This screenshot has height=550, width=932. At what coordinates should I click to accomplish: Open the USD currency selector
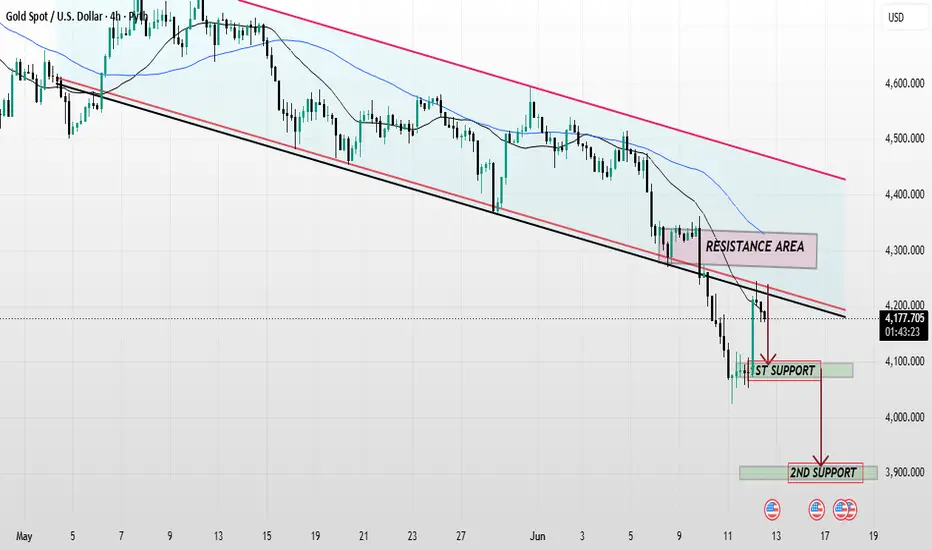click(x=904, y=18)
